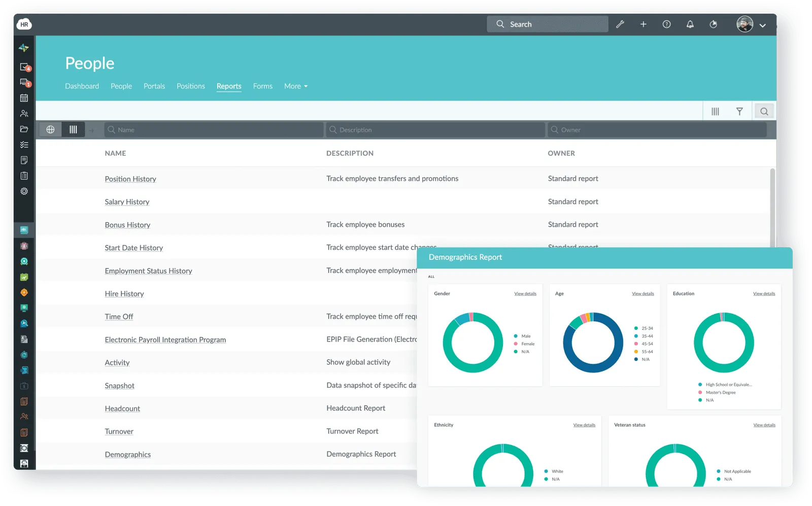Open the gear settings icon in sidebar
The image size is (812, 506).
pos(24,191)
